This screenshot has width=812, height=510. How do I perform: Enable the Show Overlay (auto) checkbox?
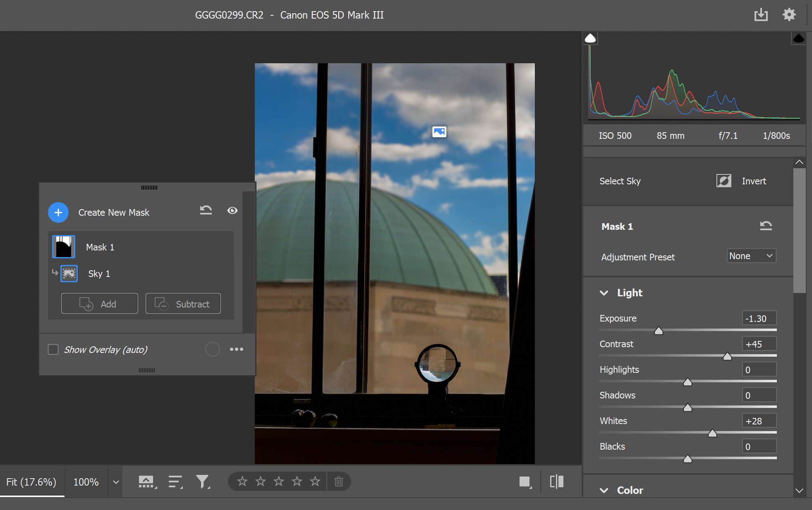(x=53, y=350)
